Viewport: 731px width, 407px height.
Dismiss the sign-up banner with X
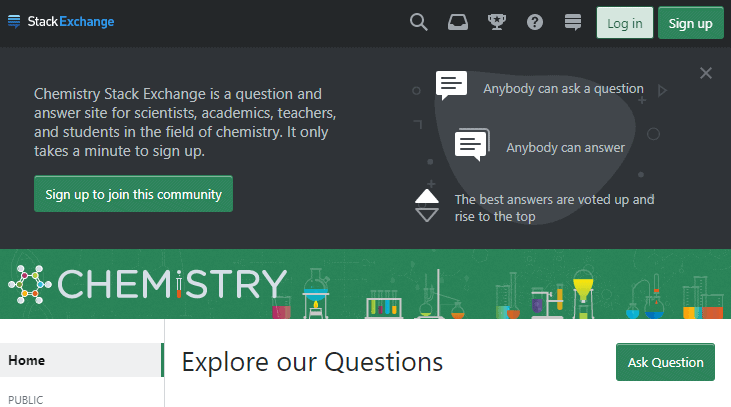(706, 73)
